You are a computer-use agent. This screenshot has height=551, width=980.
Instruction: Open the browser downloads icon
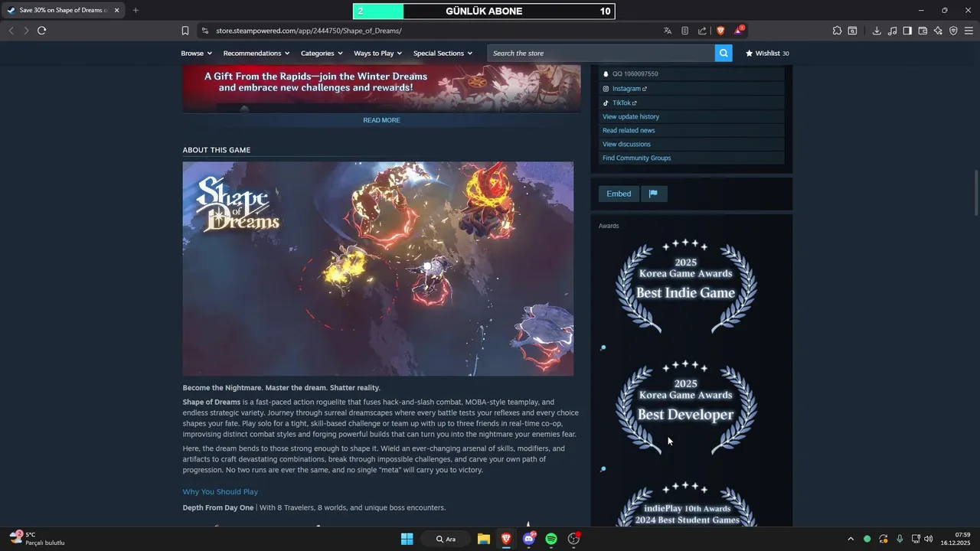point(877,31)
